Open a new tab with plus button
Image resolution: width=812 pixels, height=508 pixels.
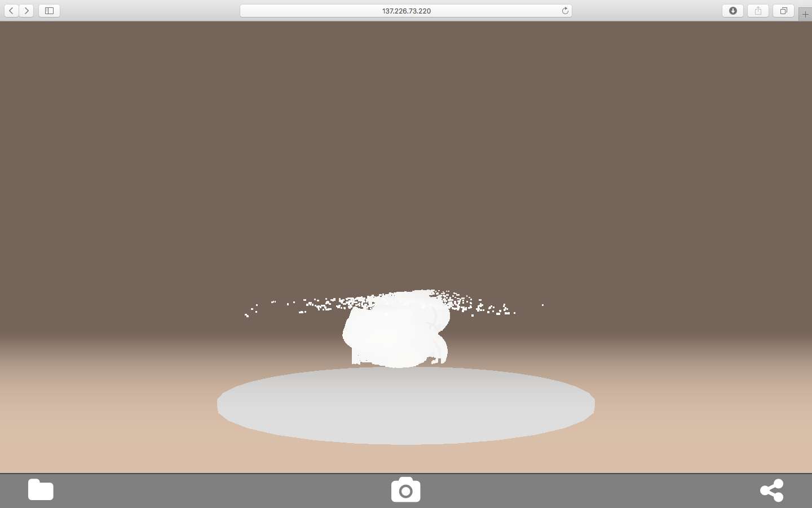coord(805,14)
